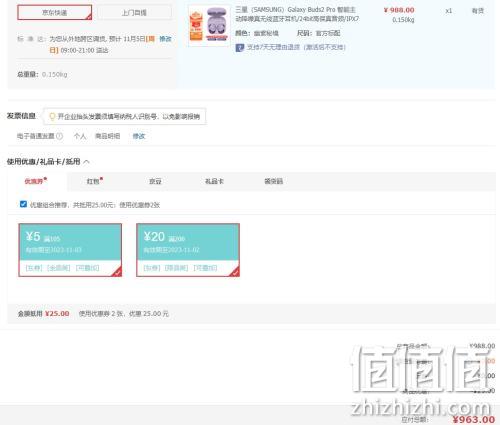Switch to the 京豆 tab
The height and width of the screenshot is (425, 500).
point(155,181)
